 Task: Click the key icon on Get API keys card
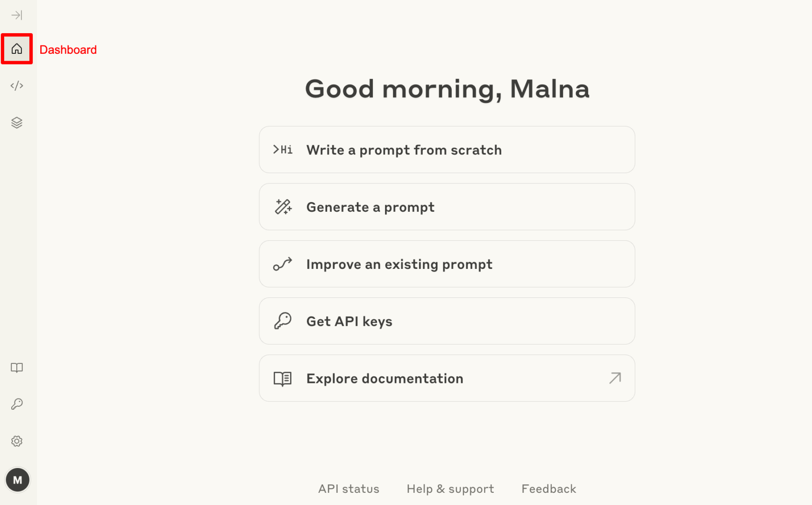tap(283, 321)
